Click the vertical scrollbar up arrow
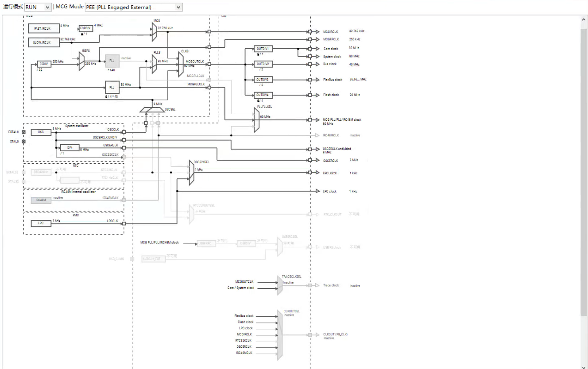Screen dimensions: 588x369 [x=584, y=20]
